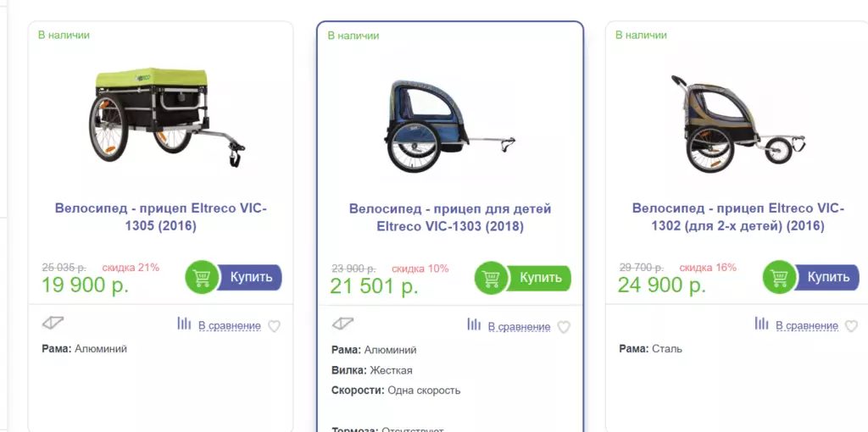Click the cart icon for Eltreco VIC-1303
Image resolution: width=868 pixels, height=432 pixels.
coord(492,278)
